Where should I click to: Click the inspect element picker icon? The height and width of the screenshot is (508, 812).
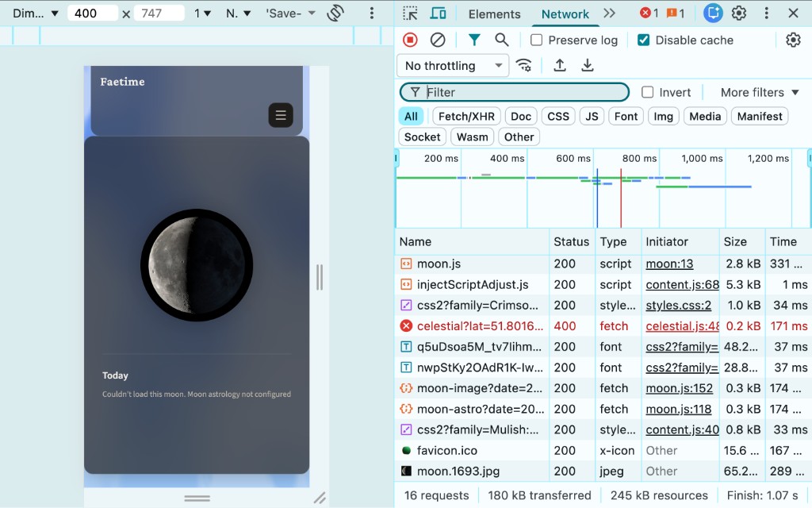pyautogui.click(x=410, y=13)
